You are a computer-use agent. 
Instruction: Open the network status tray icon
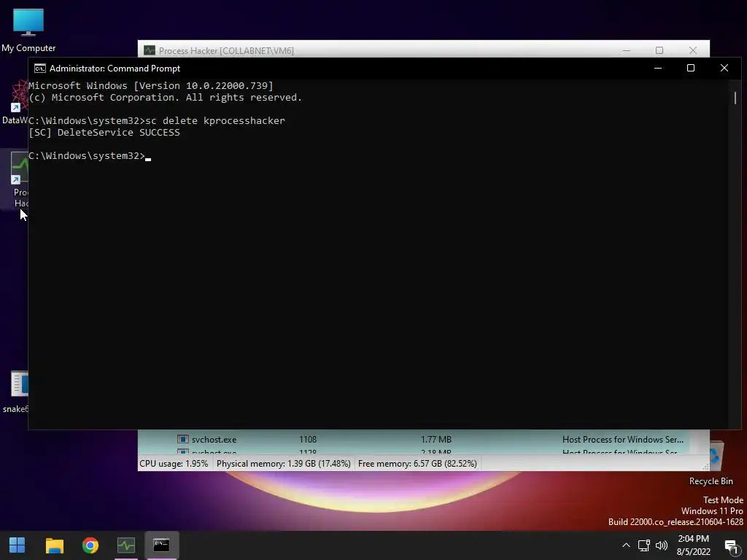point(643,545)
